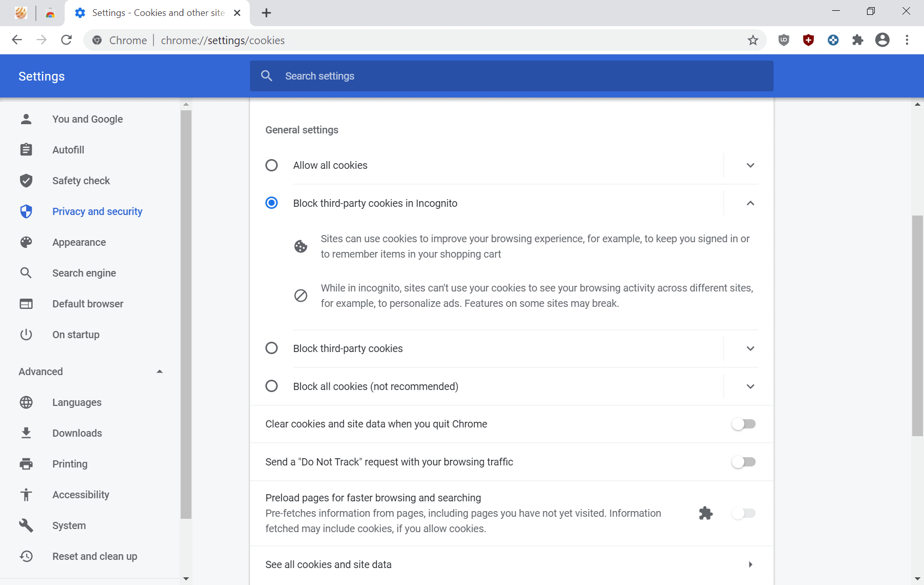Click the Default browser icon
Image resolution: width=924 pixels, height=585 pixels.
[26, 304]
